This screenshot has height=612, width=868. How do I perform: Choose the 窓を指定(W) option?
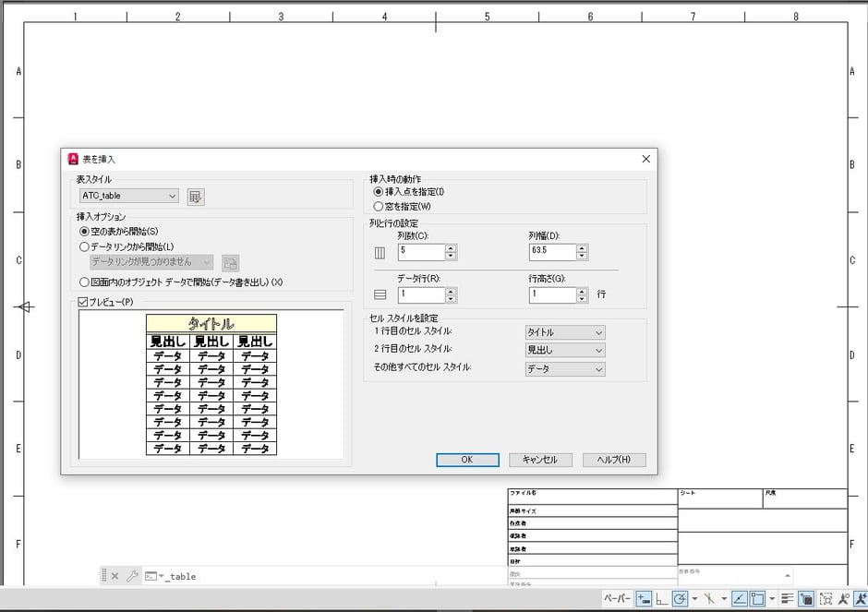(x=380, y=206)
